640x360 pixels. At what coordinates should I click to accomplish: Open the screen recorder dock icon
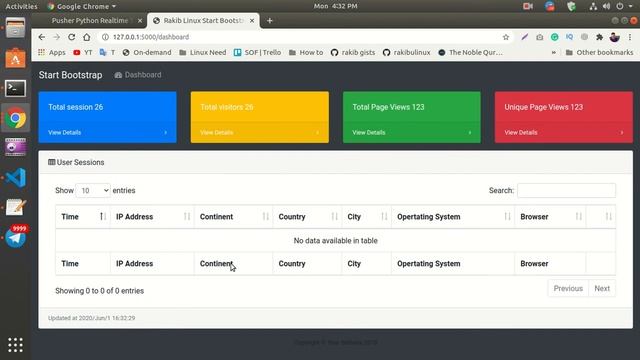point(15,148)
